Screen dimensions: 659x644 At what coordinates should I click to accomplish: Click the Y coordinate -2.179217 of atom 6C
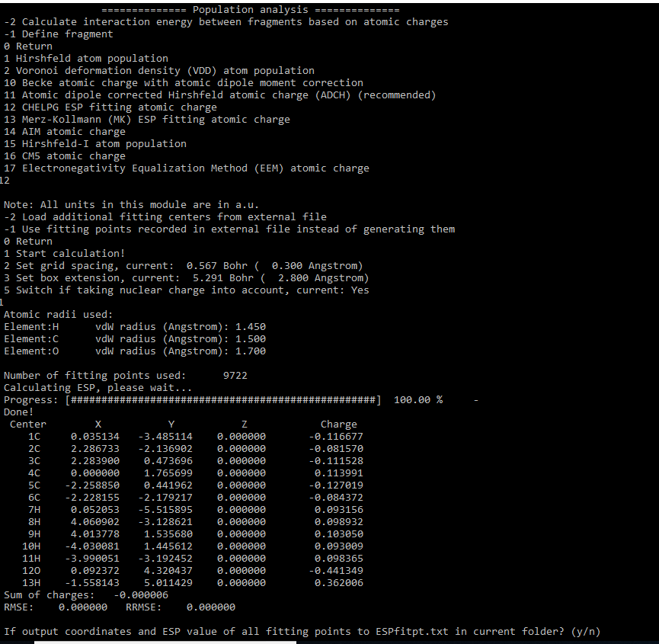(165, 498)
